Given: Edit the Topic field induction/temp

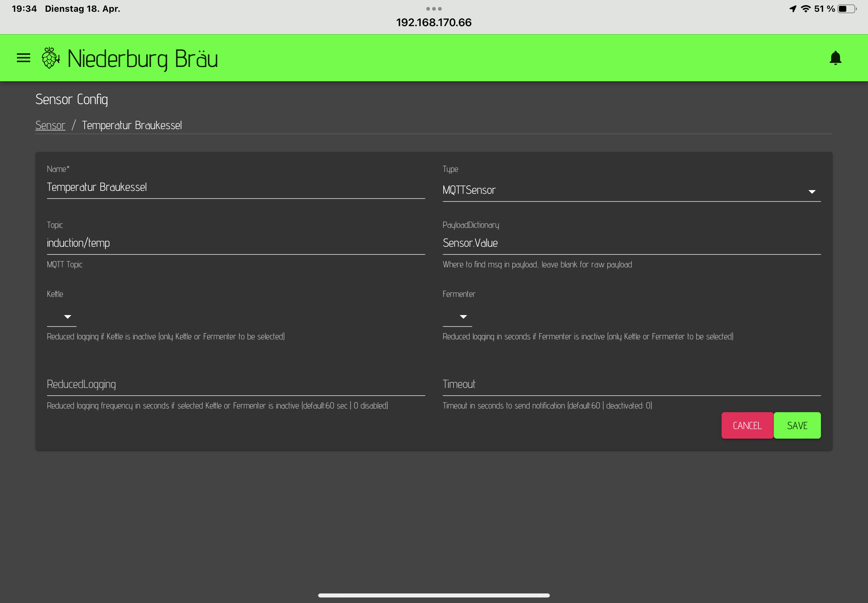Looking at the screenshot, I should [235, 243].
